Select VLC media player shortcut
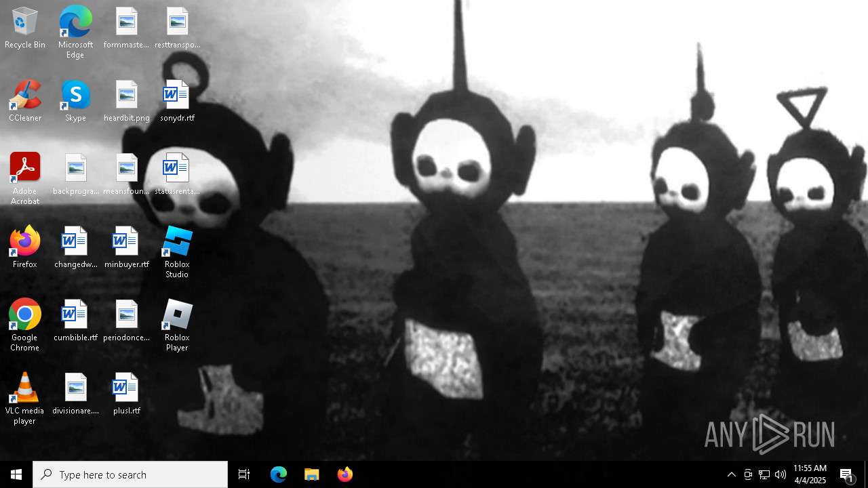868x488 pixels. 24,399
